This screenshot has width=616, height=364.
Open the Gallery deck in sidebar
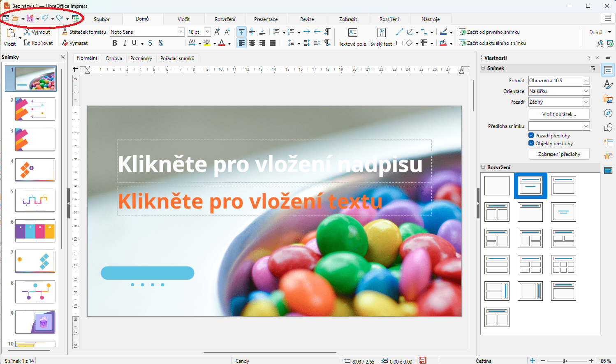point(608,99)
